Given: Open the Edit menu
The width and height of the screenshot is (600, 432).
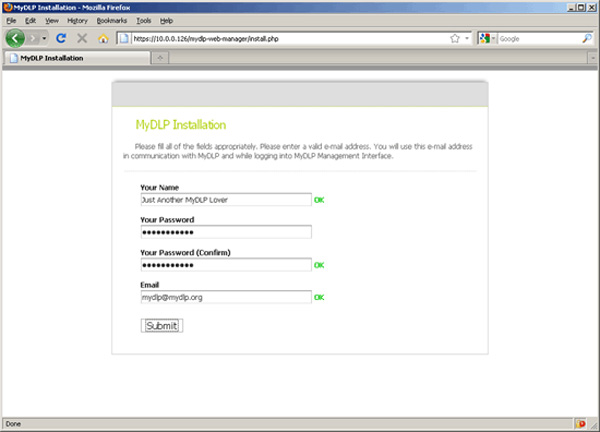Looking at the screenshot, I should [30, 21].
